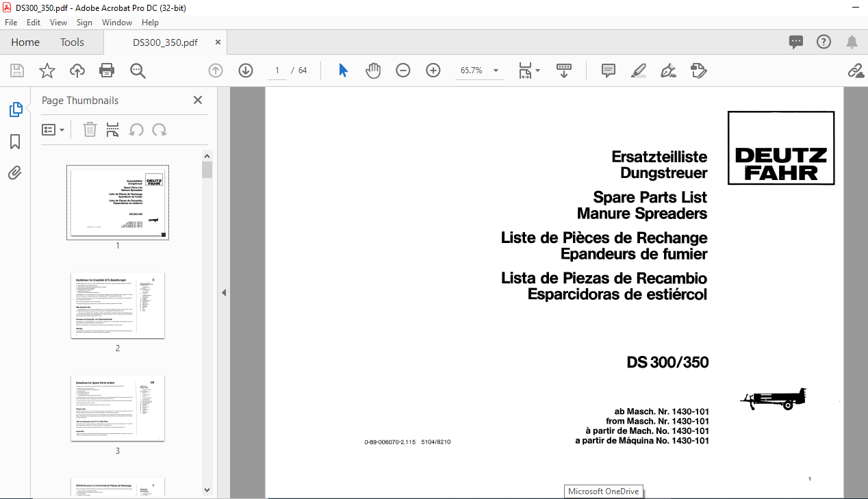Screen dimensions: 868x499
Task: Open the Sign menu
Action: pos(84,23)
